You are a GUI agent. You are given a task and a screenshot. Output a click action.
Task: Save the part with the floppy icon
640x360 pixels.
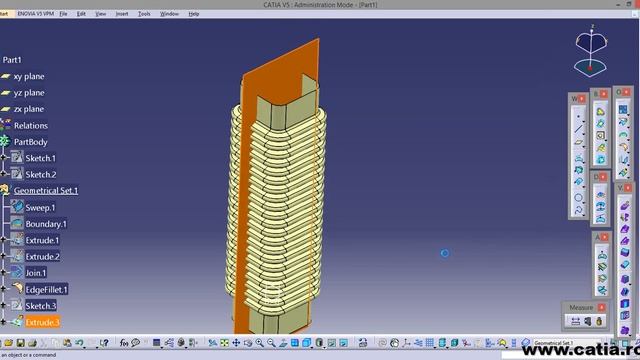tap(20, 343)
